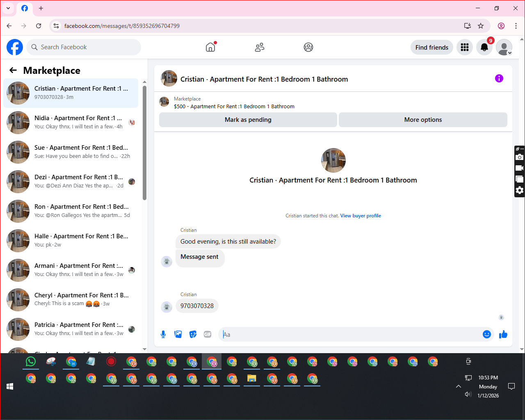Attach a file with photo icon

(178, 334)
